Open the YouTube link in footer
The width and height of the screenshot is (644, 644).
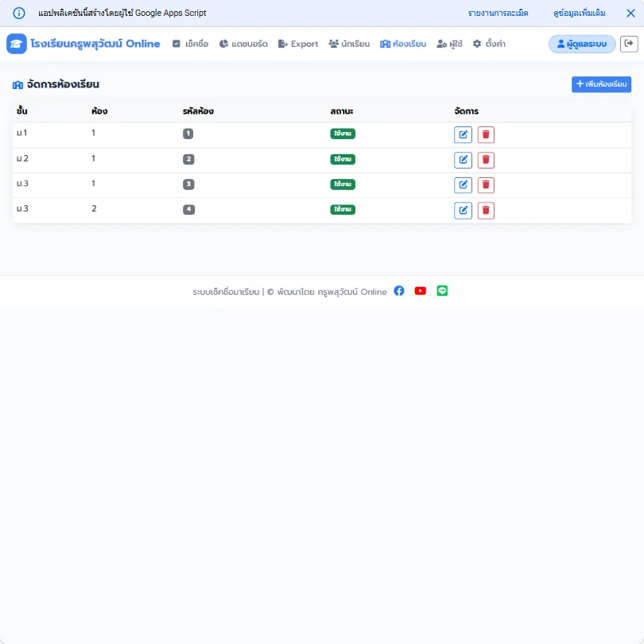(x=420, y=291)
